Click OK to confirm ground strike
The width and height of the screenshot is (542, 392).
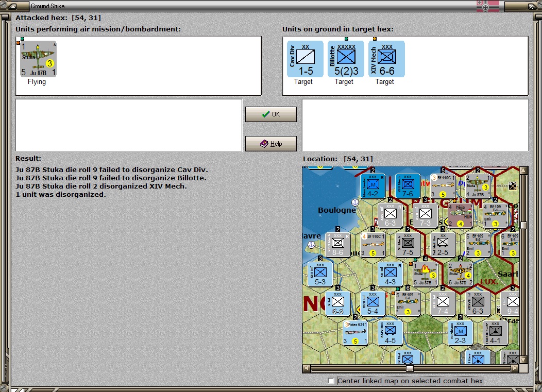tap(270, 114)
